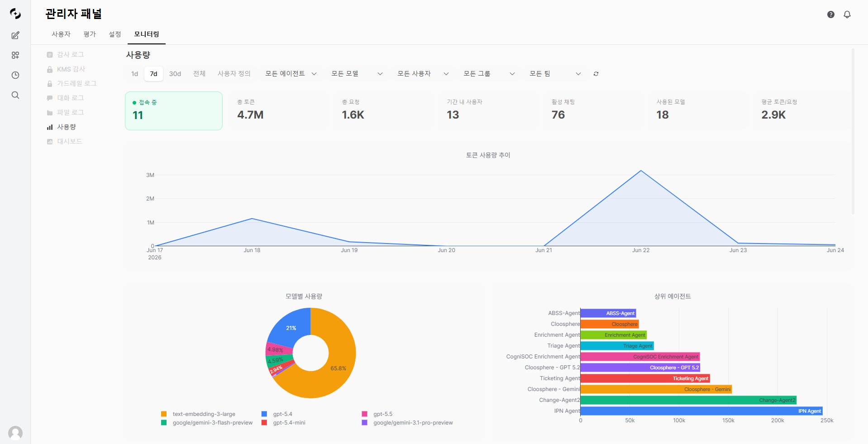Open 대화 로그 in side menu
The width and height of the screenshot is (868, 444).
pos(70,98)
